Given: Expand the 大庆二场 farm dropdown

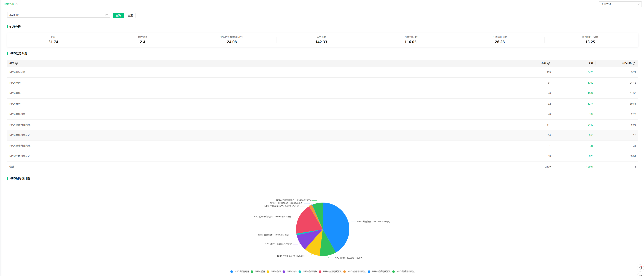Looking at the screenshot, I should pos(620,4).
